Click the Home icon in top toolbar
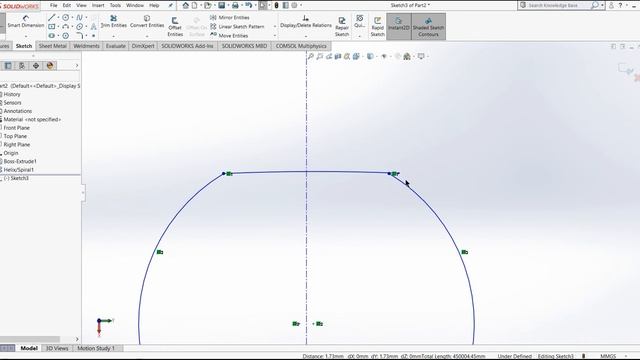This screenshot has height=360, width=640. (186, 5)
